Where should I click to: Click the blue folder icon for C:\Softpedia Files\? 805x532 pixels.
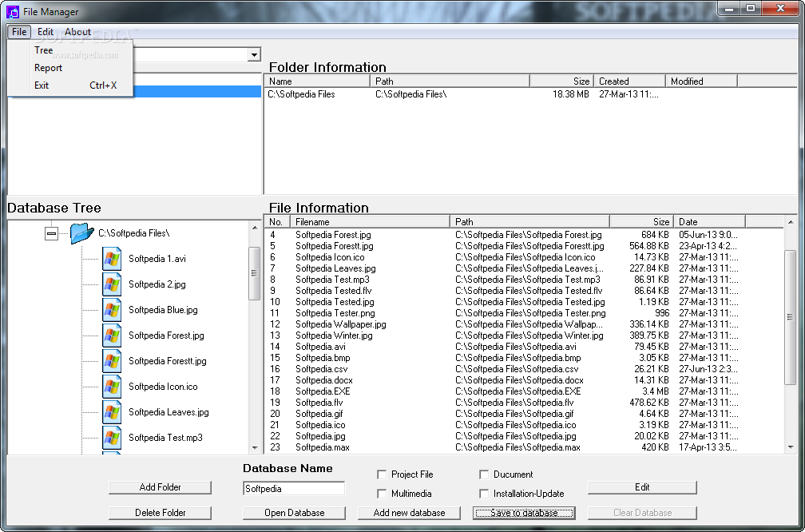click(x=82, y=233)
